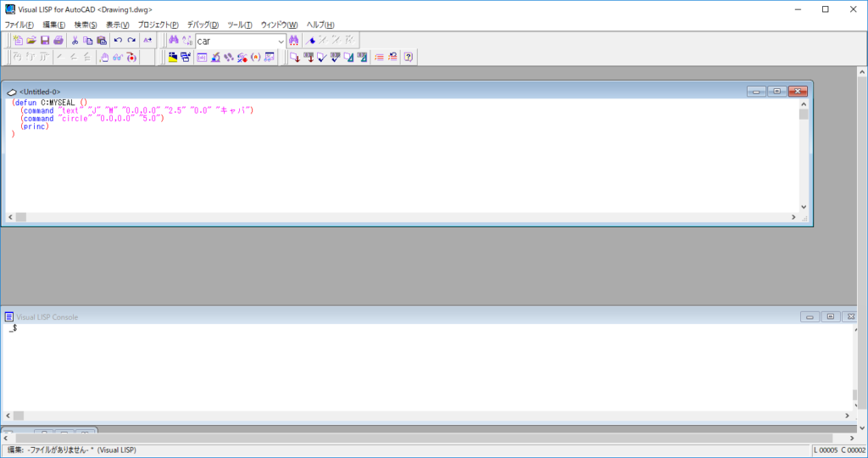Screen dimensions: 868x458
Task: Load the active edit window icon
Action: coord(295,57)
